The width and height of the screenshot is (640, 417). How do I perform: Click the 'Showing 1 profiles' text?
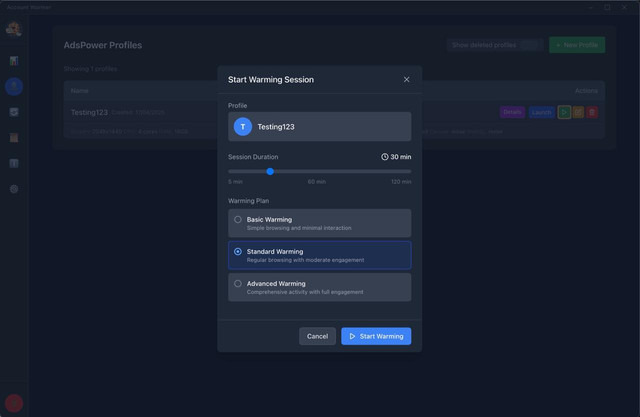90,69
